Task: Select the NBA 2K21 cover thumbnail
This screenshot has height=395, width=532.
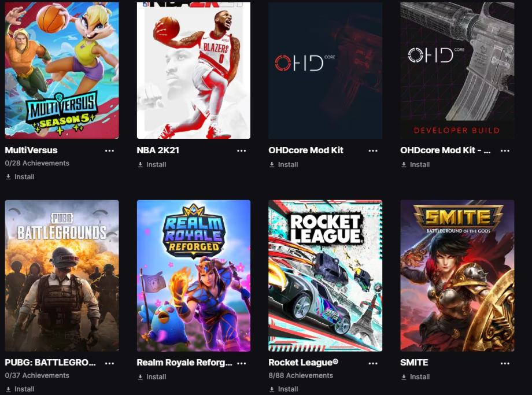Action: click(x=193, y=70)
